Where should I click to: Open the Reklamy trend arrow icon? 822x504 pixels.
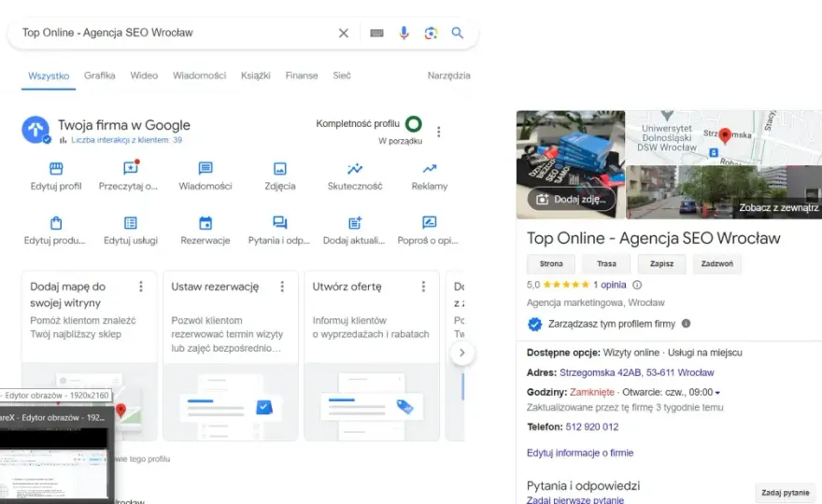[430, 168]
